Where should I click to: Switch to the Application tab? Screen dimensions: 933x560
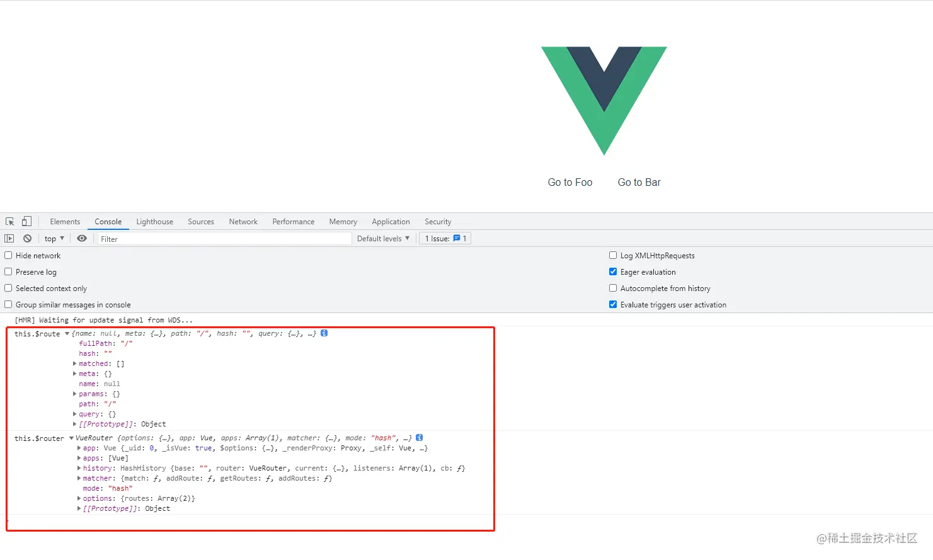point(391,222)
